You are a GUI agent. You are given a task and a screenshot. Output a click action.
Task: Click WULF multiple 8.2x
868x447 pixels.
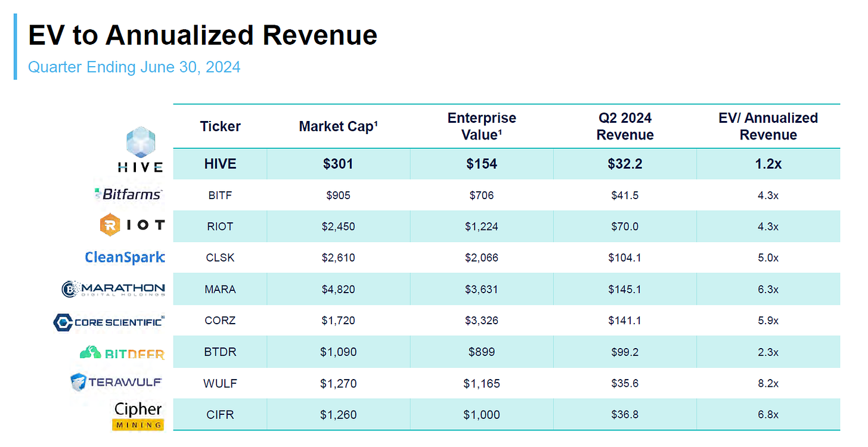coord(768,383)
